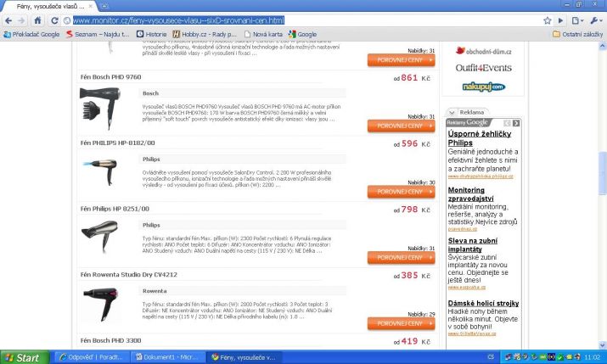Switch to Odpověď | Poradt... taskbar window
607x364 pixels.
click(91, 357)
